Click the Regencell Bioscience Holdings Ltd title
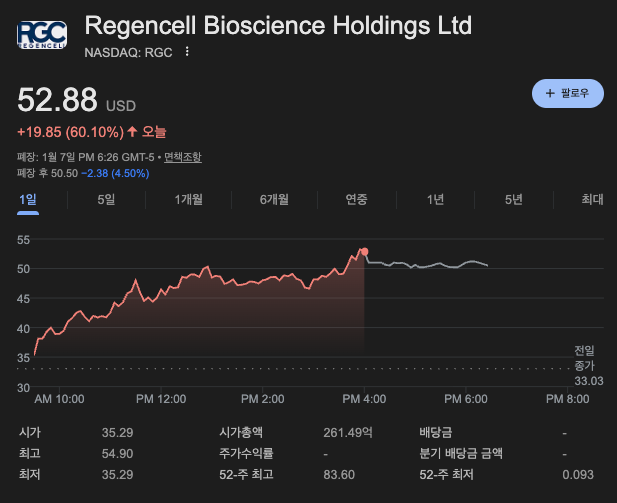 [278, 26]
